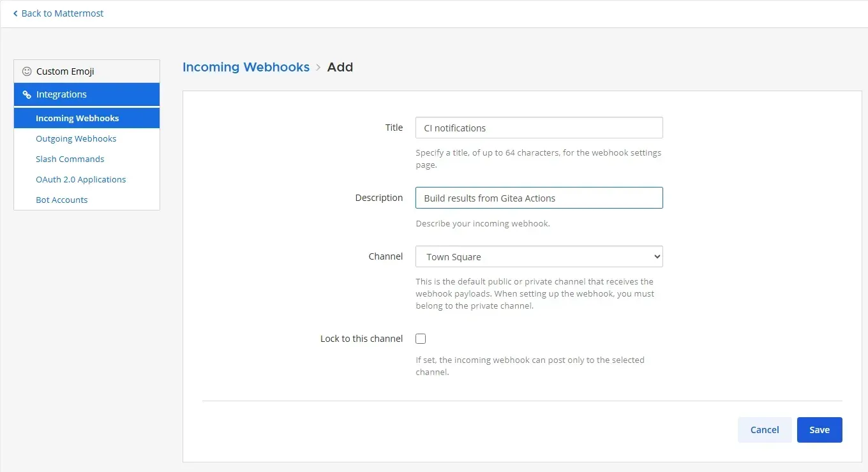Viewport: 868px width, 472px height.
Task: Click the "Description" field label
Action: (x=379, y=198)
